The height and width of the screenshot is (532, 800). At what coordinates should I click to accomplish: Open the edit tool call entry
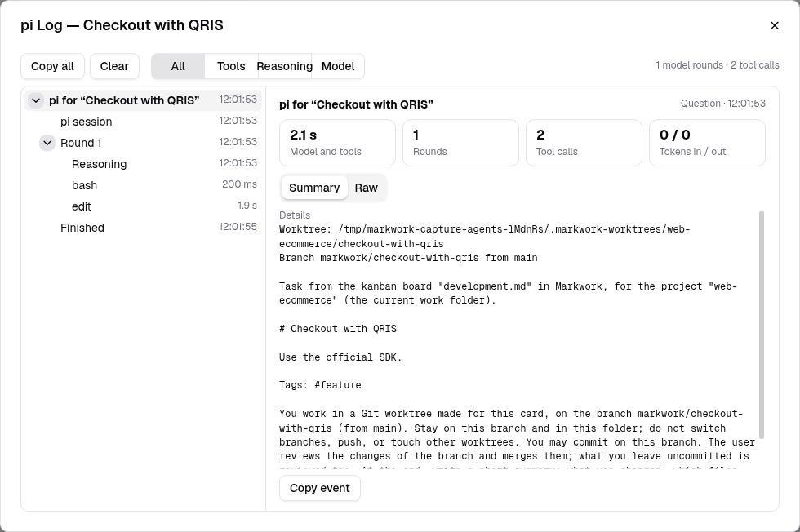click(144, 206)
